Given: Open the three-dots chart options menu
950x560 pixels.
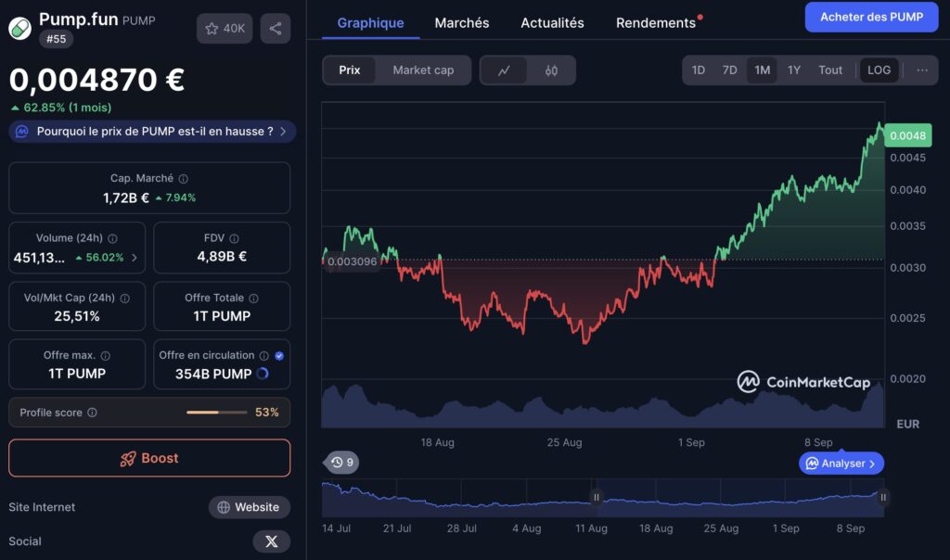Looking at the screenshot, I should point(921,70).
